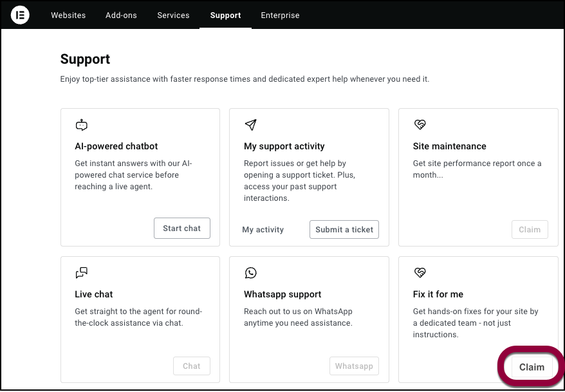The height and width of the screenshot is (392, 565).
Task: Click the Submit a ticket button
Action: (x=344, y=229)
